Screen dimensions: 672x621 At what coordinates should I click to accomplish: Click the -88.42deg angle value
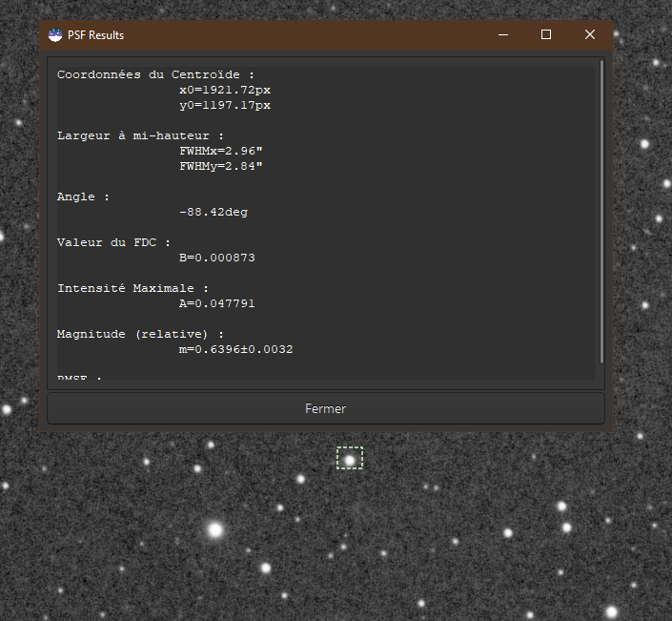click(x=214, y=213)
